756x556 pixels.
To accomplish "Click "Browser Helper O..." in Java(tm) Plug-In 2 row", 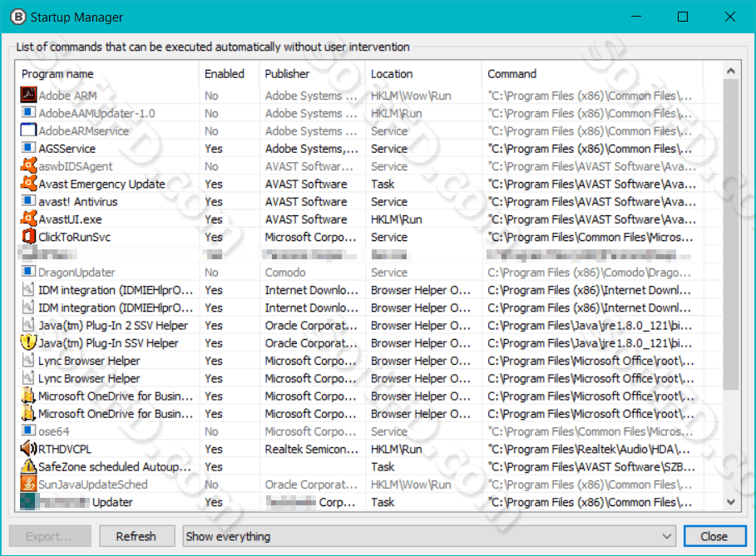I will 421,325.
